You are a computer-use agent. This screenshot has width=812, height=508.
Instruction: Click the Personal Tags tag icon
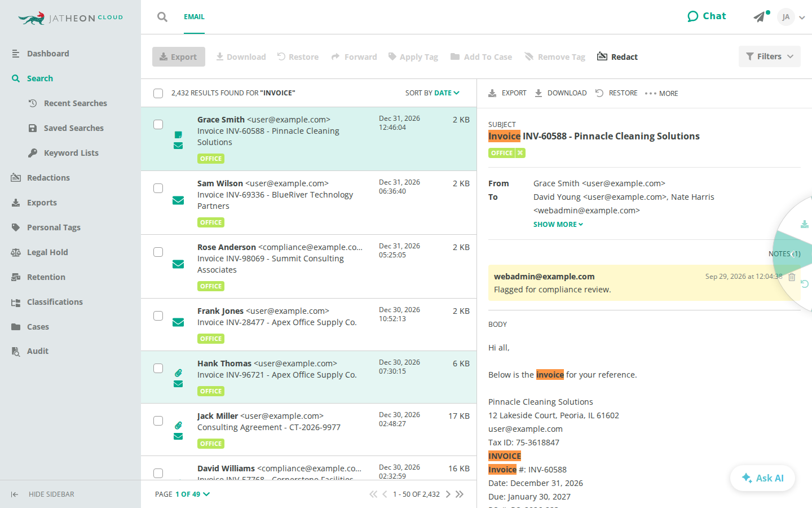coord(16,227)
